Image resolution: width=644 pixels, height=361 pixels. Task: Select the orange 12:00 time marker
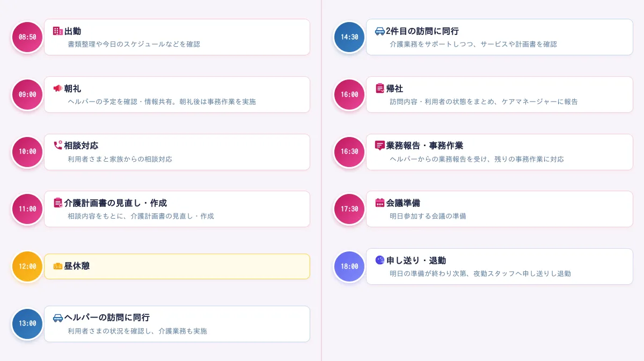coord(27,266)
